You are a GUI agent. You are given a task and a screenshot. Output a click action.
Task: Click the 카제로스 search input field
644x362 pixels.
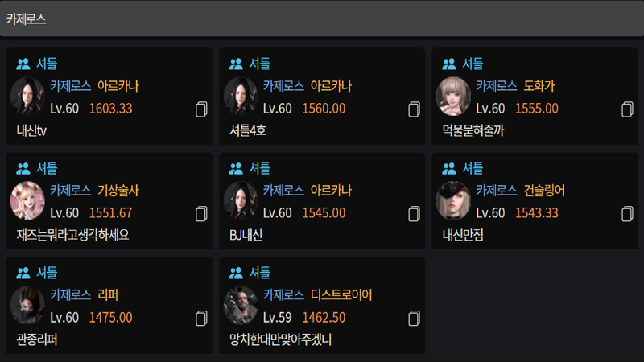pyautogui.click(x=322, y=19)
